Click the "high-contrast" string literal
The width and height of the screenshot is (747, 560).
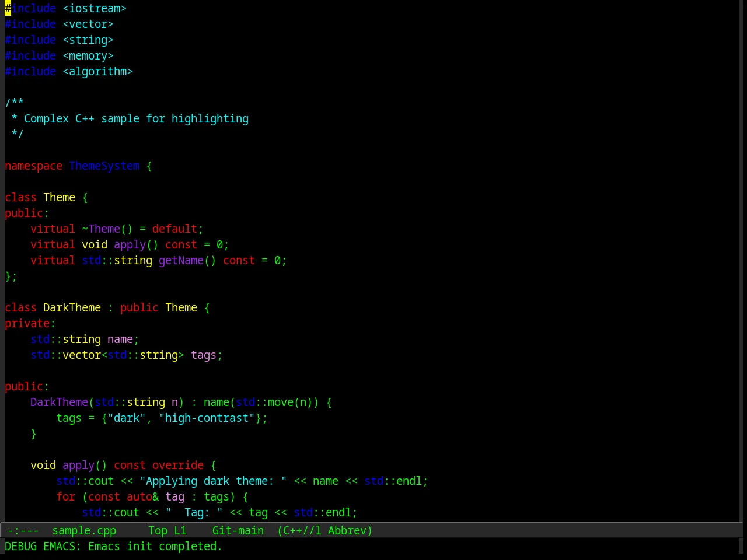click(207, 418)
